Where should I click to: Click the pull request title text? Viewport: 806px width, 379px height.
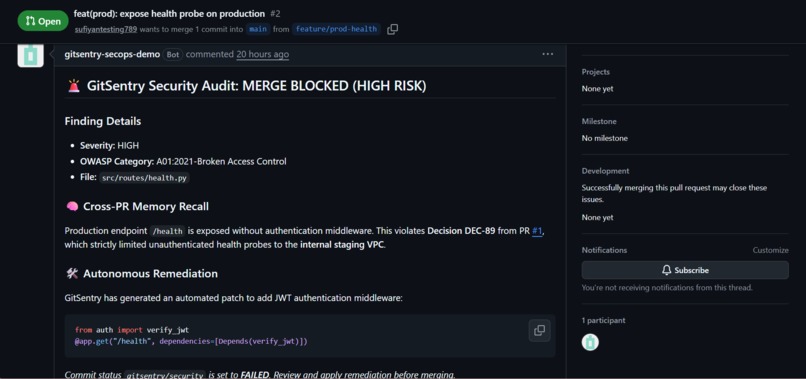click(x=169, y=14)
